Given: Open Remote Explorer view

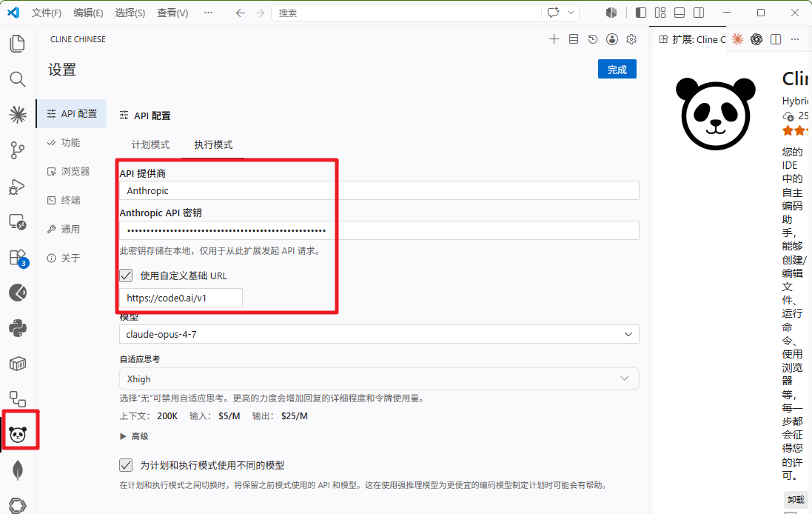Looking at the screenshot, I should [18, 221].
